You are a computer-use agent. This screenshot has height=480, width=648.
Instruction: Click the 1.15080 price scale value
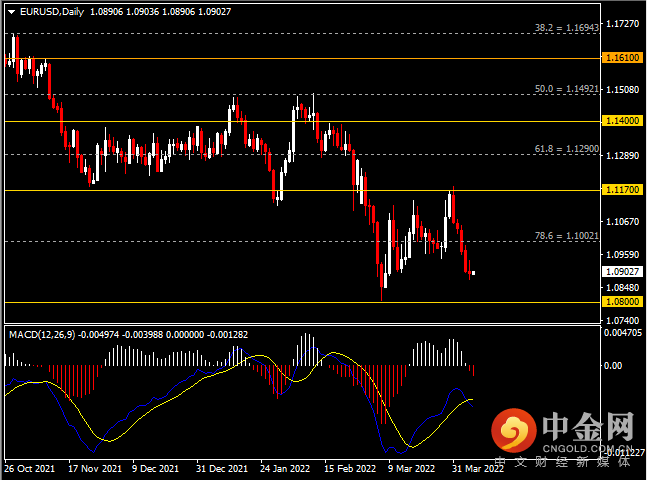click(622, 90)
